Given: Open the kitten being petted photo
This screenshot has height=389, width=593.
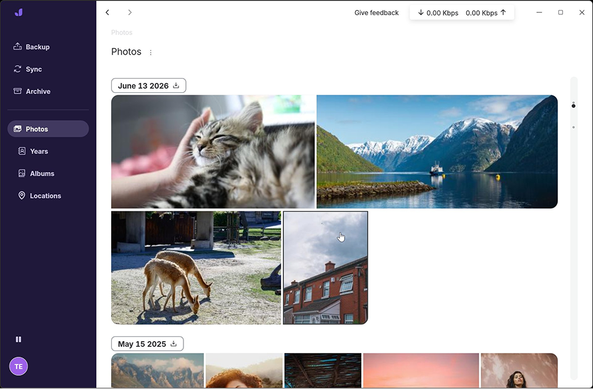Looking at the screenshot, I should coord(213,152).
